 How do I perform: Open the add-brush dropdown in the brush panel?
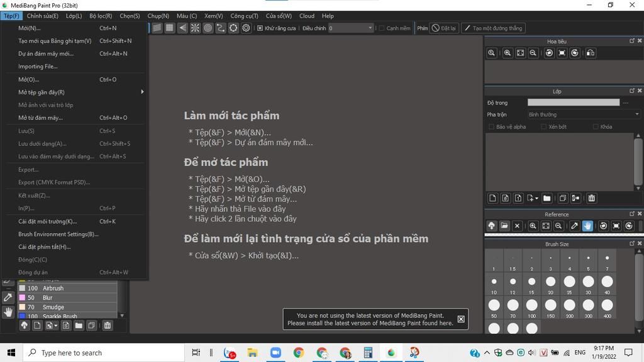click(56, 326)
